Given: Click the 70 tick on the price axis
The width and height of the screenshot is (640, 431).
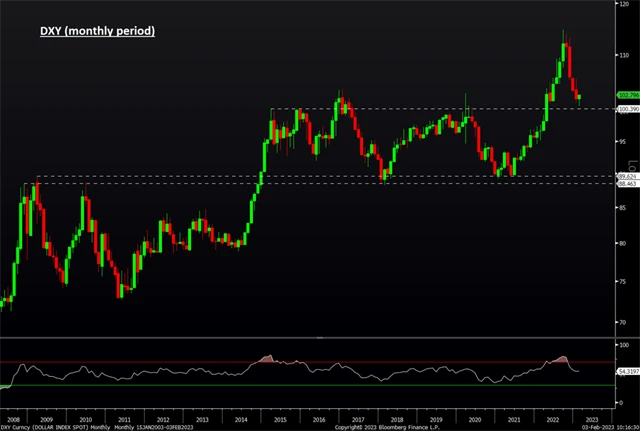Looking at the screenshot, I should click(x=622, y=322).
